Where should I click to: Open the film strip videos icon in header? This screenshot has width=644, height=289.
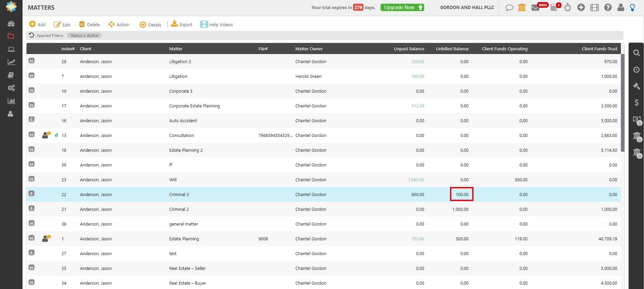click(594, 7)
